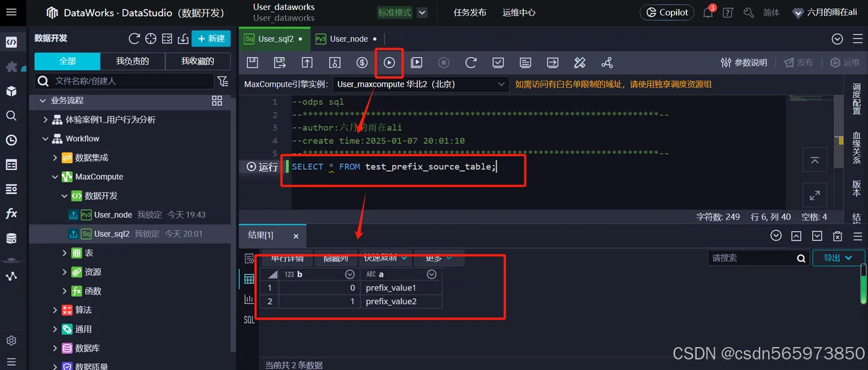The image size is (868, 370).
Task: Clear results trash icon in result panel
Action: [838, 236]
